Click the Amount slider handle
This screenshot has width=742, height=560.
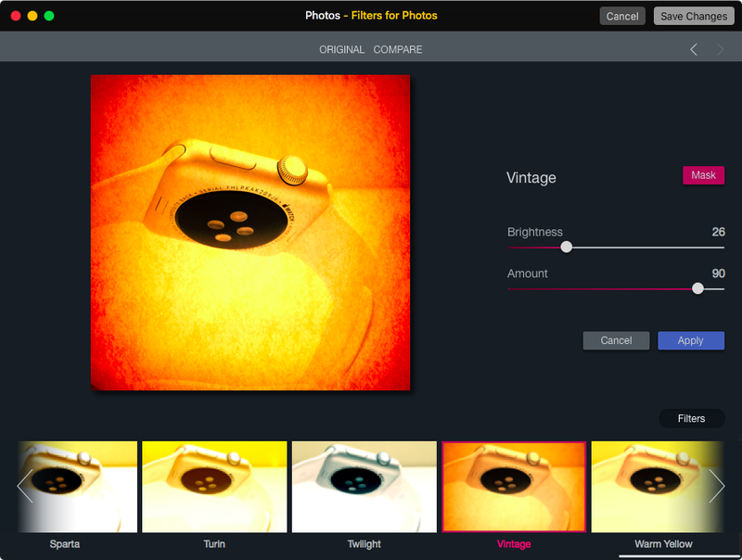click(697, 288)
